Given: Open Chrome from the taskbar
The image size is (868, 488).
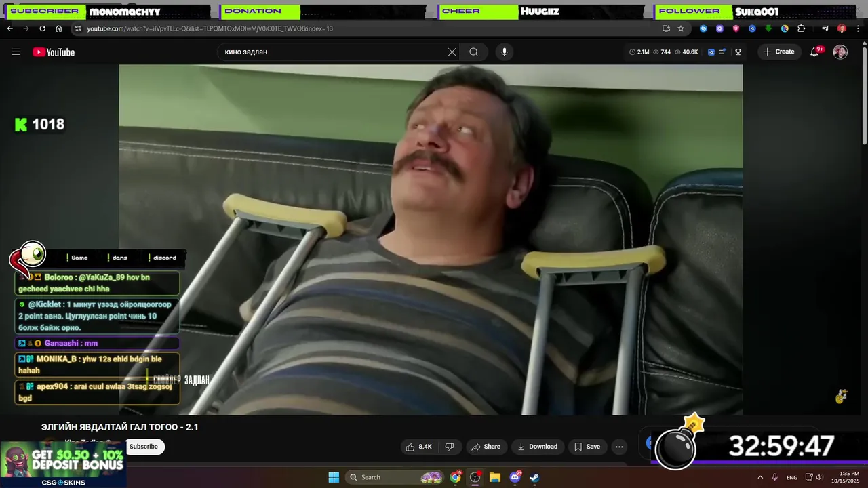Looking at the screenshot, I should [x=456, y=477].
